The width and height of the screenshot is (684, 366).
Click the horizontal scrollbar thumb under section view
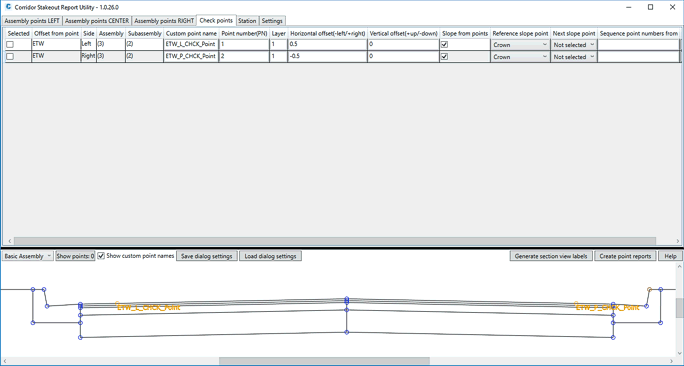tap(324, 361)
